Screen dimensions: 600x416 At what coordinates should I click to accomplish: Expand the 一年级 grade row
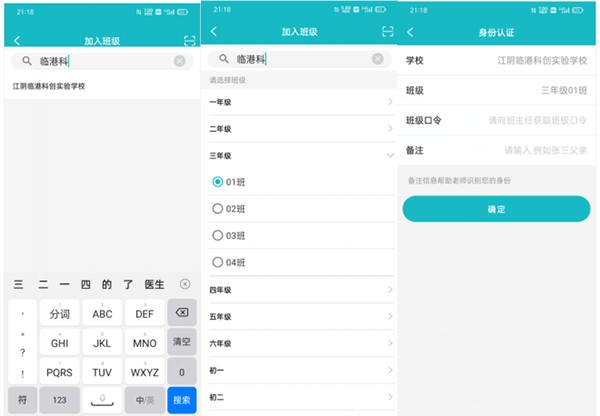[389, 102]
